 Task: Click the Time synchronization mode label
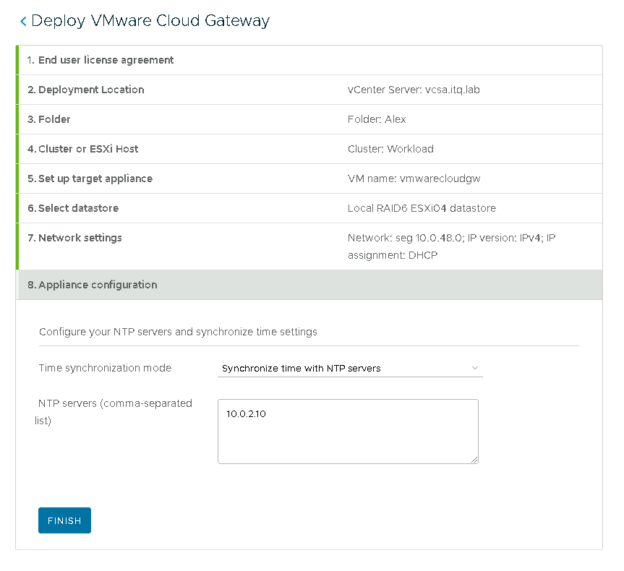[x=105, y=368]
